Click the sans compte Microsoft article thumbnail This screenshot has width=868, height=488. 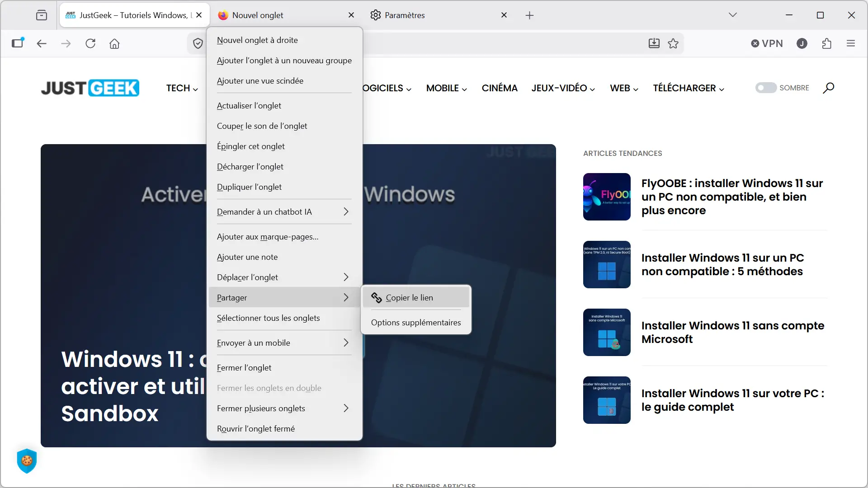coord(607,332)
